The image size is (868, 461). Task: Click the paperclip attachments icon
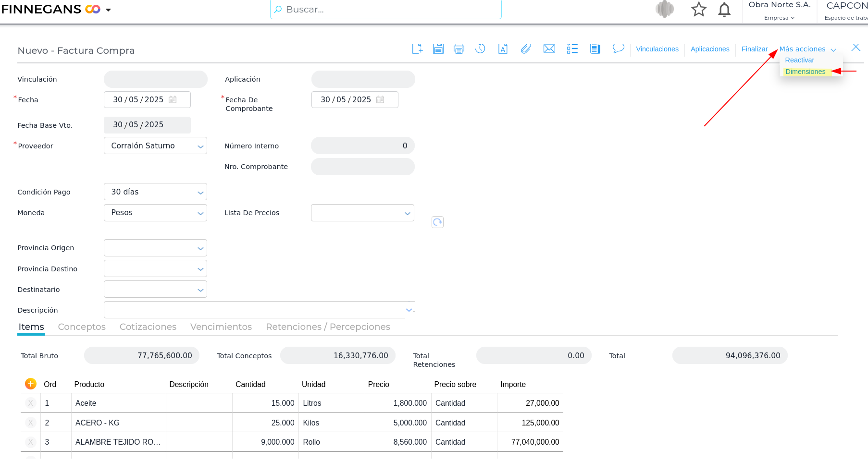(526, 49)
